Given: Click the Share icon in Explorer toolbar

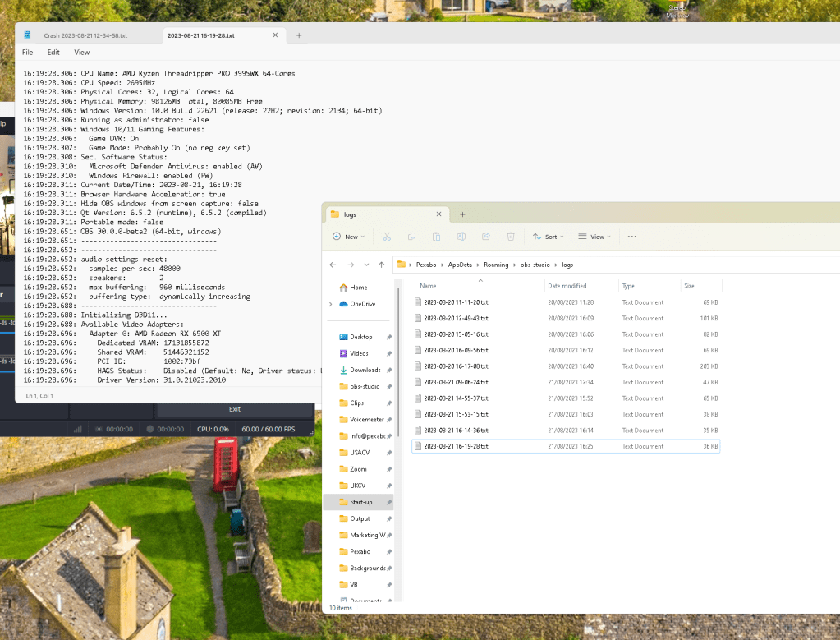Looking at the screenshot, I should [486, 237].
